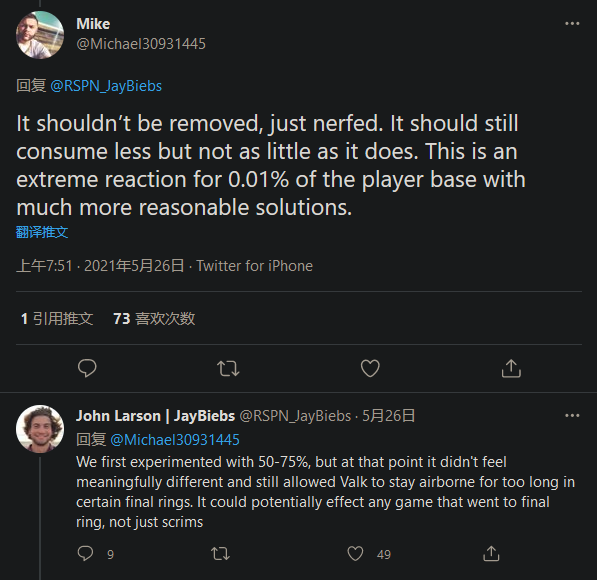597x580 pixels.
Task: View the 1 引用推文 quote tweets
Action: click(x=57, y=318)
